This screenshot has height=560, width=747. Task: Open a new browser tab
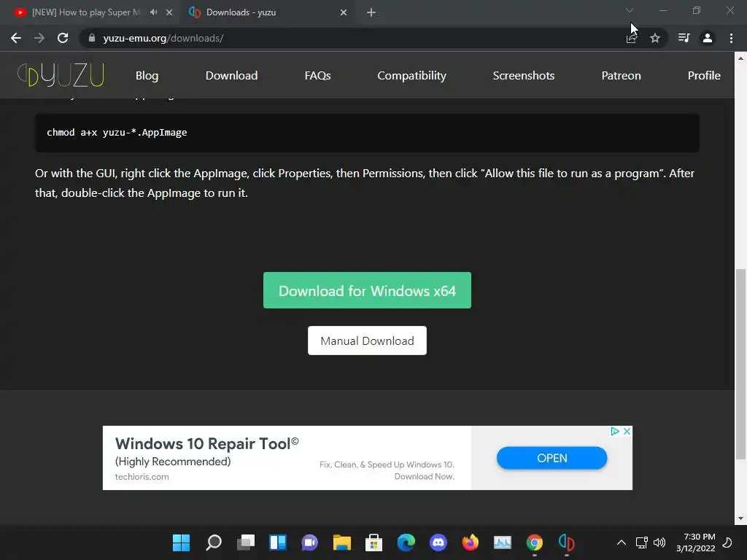371,12
